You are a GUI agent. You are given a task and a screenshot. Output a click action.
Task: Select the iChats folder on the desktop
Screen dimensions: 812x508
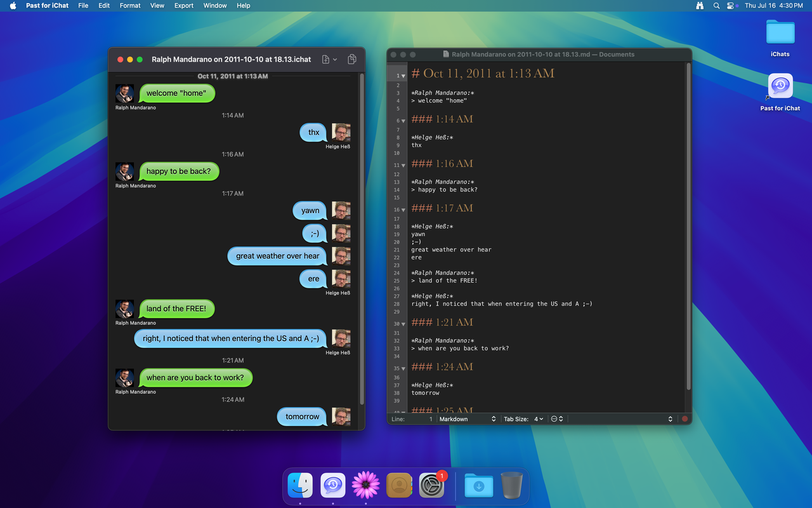tap(780, 38)
